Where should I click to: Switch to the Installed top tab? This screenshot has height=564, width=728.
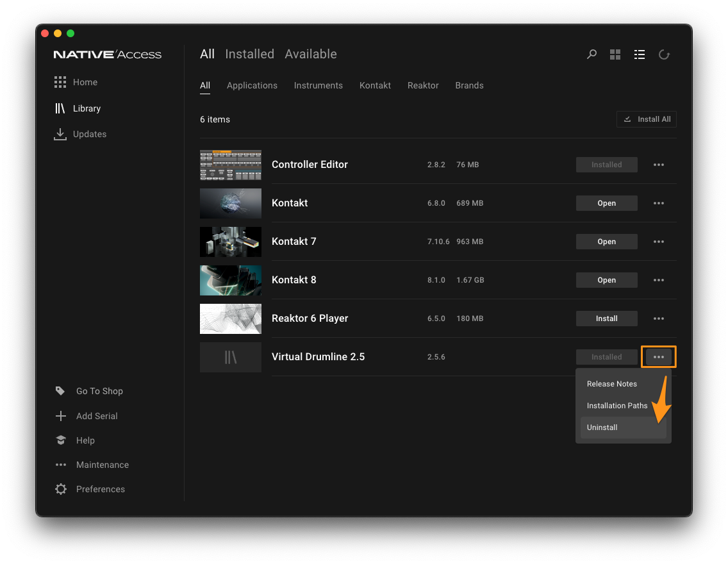(249, 54)
